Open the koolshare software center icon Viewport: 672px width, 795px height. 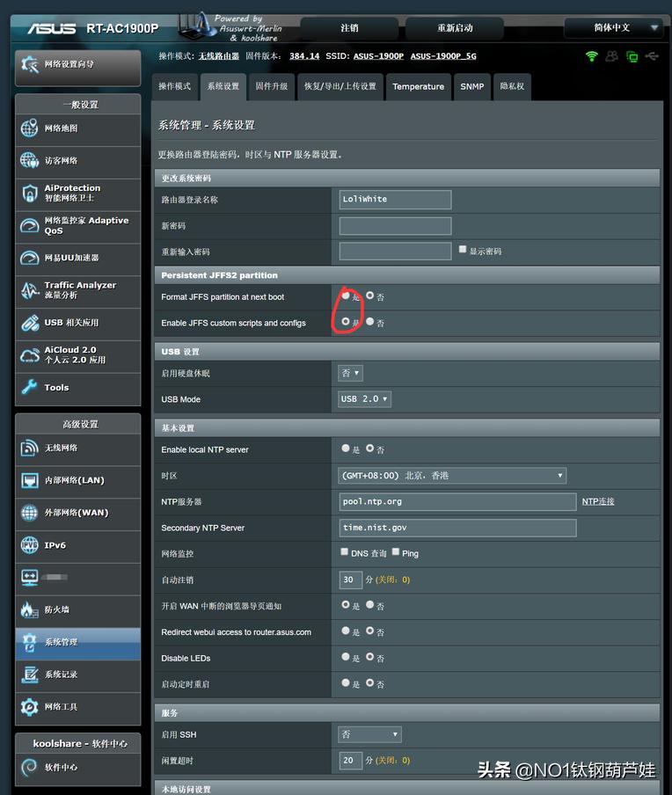(x=29, y=767)
